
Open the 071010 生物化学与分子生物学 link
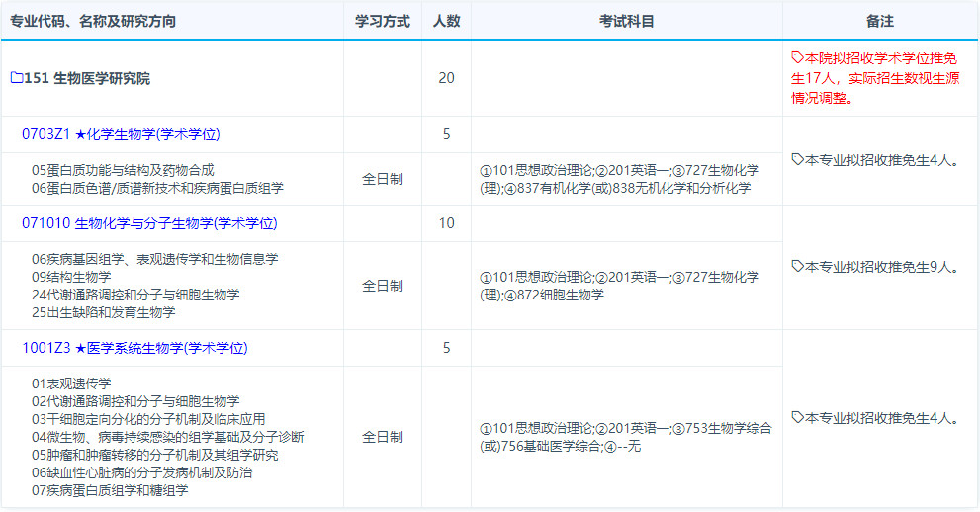pos(149,223)
